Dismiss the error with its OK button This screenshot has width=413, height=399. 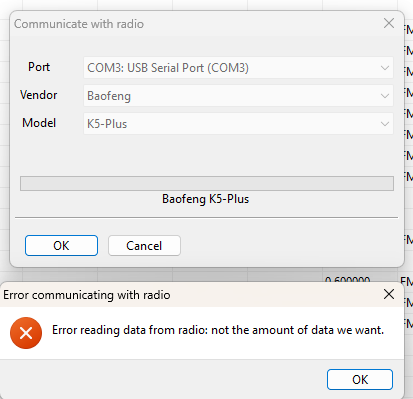360,379
